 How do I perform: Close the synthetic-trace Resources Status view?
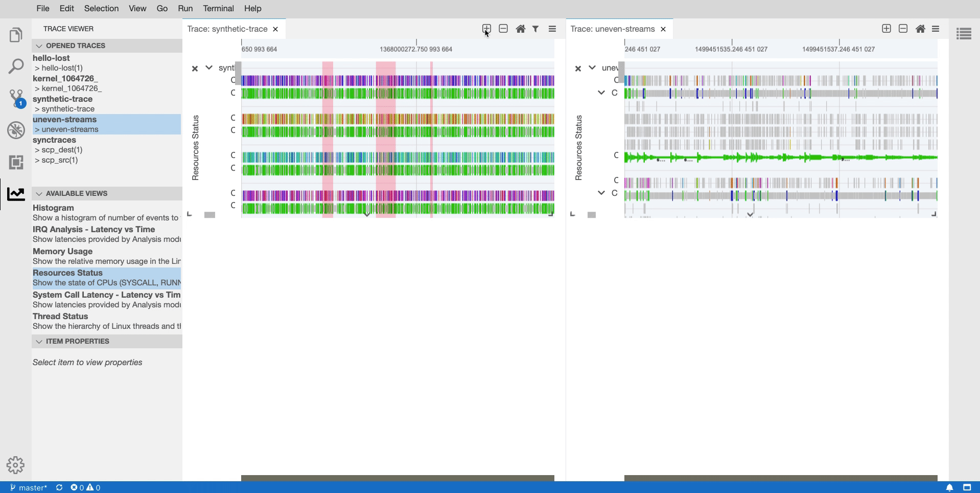point(195,69)
